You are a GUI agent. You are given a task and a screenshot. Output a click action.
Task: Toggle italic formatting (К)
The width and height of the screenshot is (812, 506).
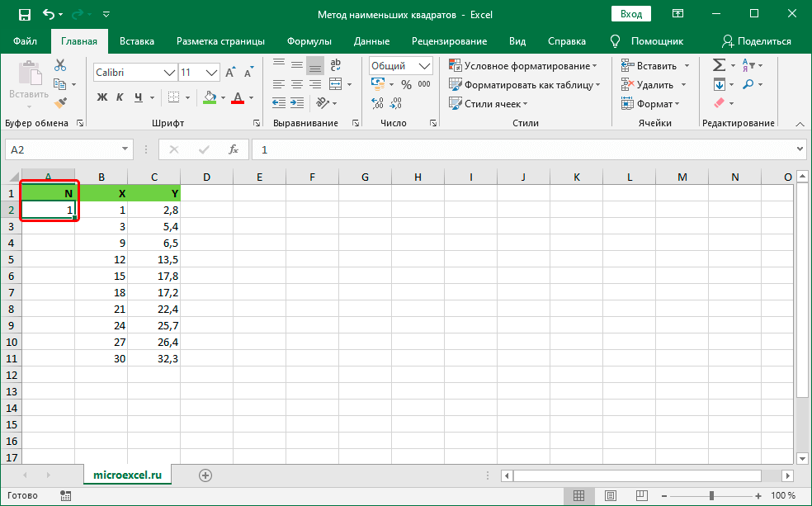120,97
